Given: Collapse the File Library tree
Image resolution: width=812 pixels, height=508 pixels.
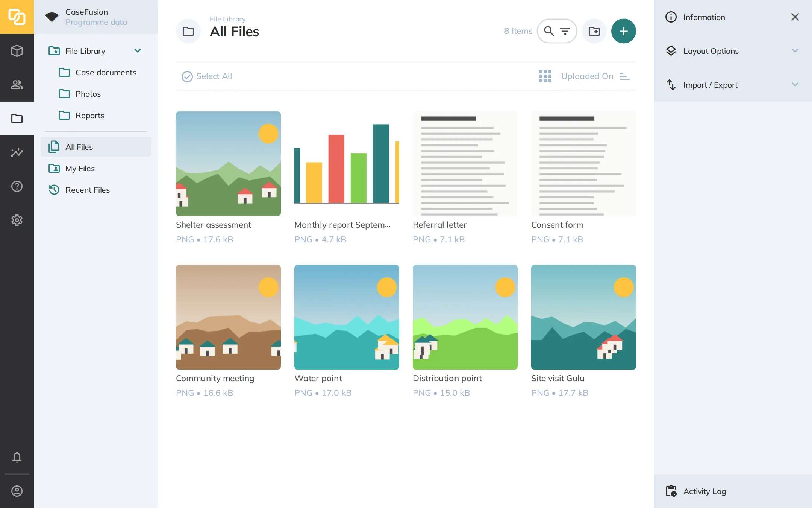Looking at the screenshot, I should point(138,51).
